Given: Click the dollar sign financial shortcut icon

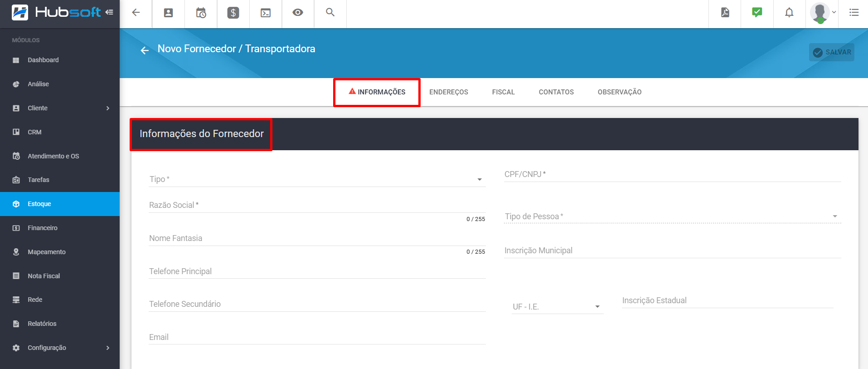Looking at the screenshot, I should (x=233, y=13).
